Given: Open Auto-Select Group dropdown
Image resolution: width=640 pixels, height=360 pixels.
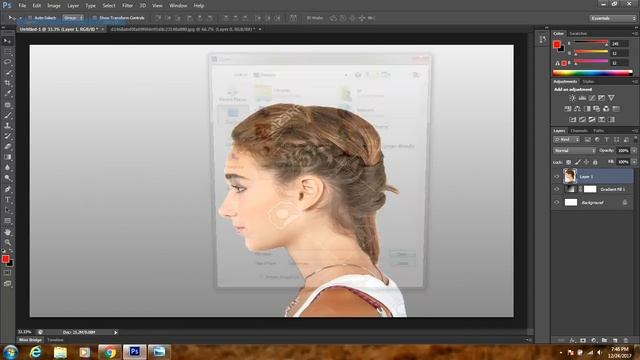Looking at the screenshot, I should 73,18.
